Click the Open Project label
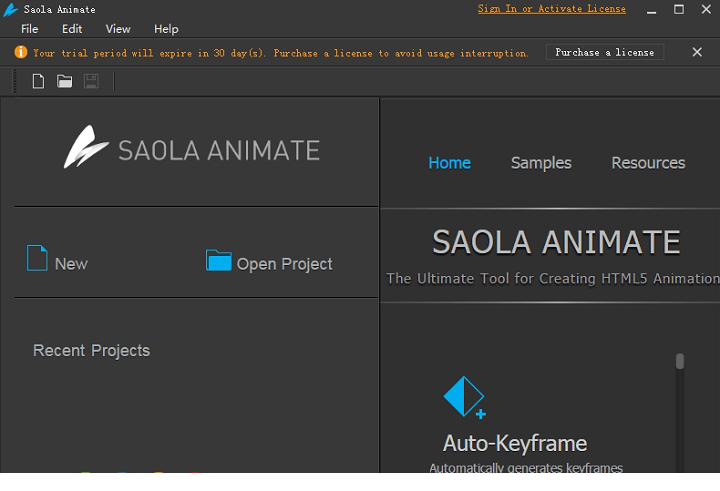 284,264
